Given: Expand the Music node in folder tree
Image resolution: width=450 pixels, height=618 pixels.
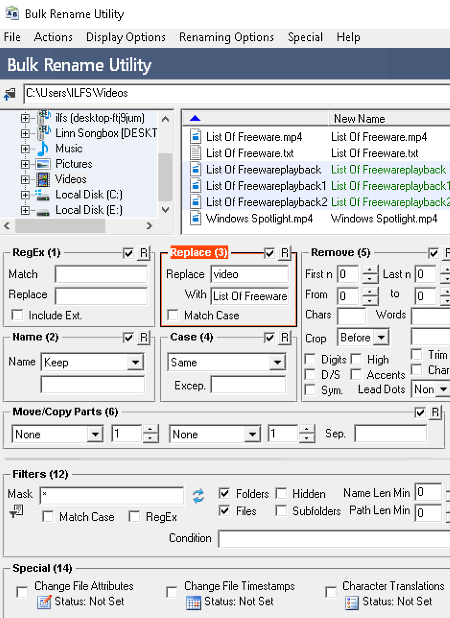Looking at the screenshot, I should [25, 149].
